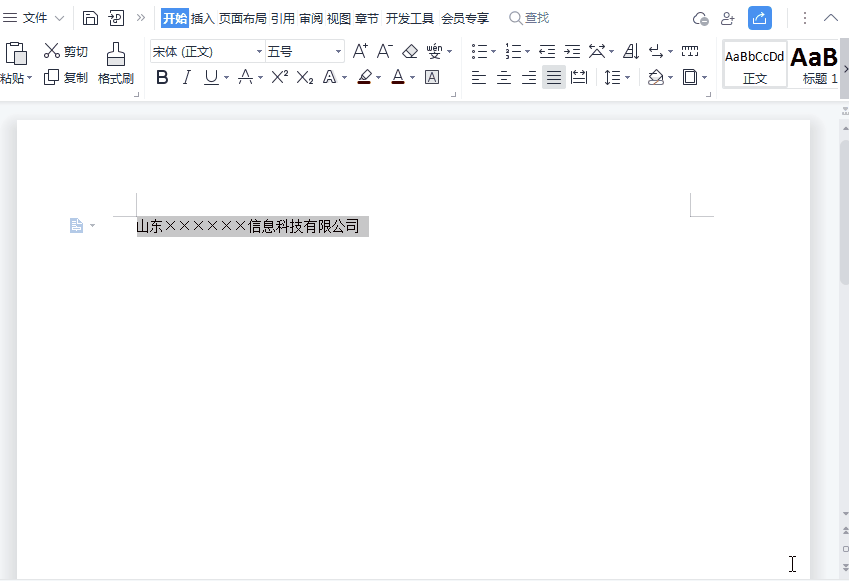The image size is (849, 581).
Task: Switch to the 插入 tab
Action: click(x=203, y=18)
